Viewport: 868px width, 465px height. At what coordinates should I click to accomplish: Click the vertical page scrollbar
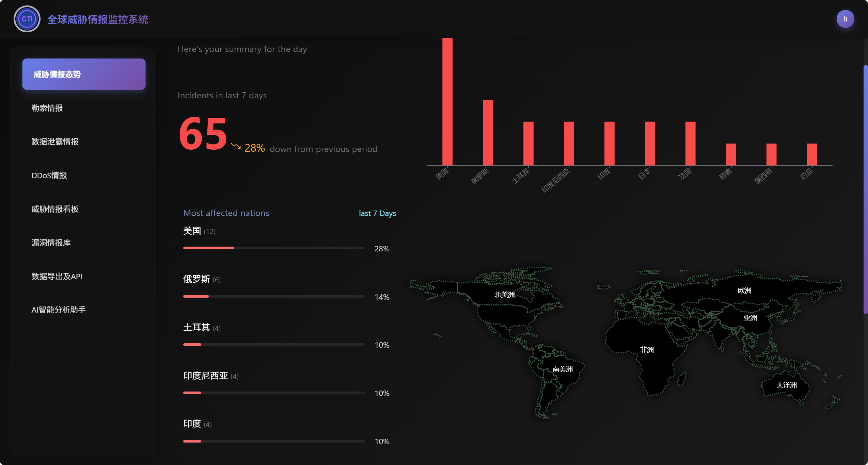[865, 189]
